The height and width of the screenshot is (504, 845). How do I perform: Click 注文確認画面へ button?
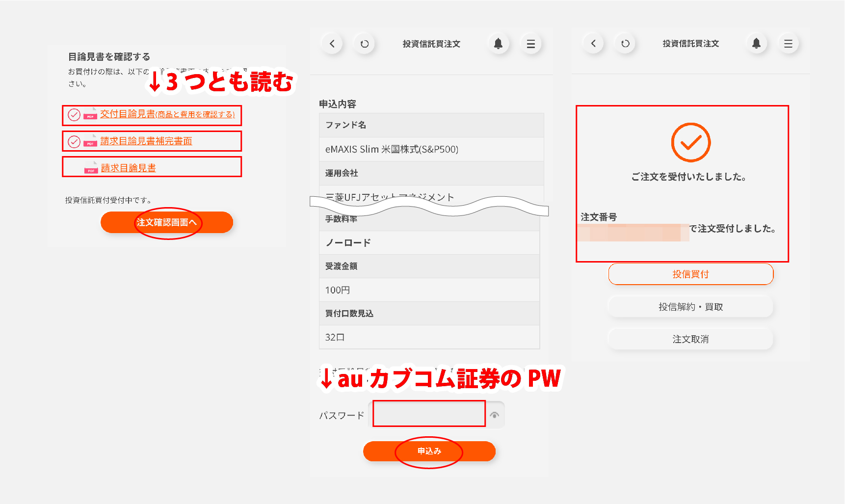pos(167,222)
